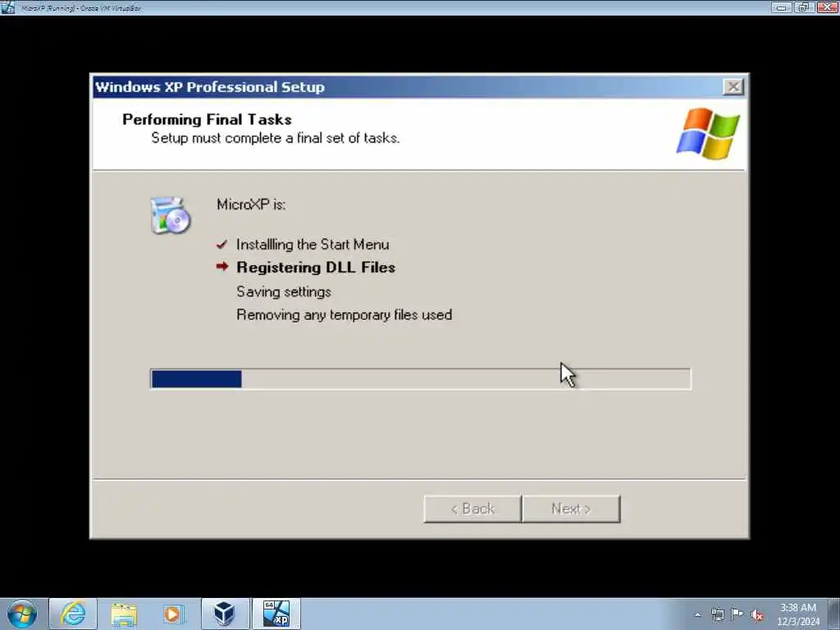Click "Registering DLL Files" text
The image size is (840, 630).
pyautogui.click(x=316, y=267)
